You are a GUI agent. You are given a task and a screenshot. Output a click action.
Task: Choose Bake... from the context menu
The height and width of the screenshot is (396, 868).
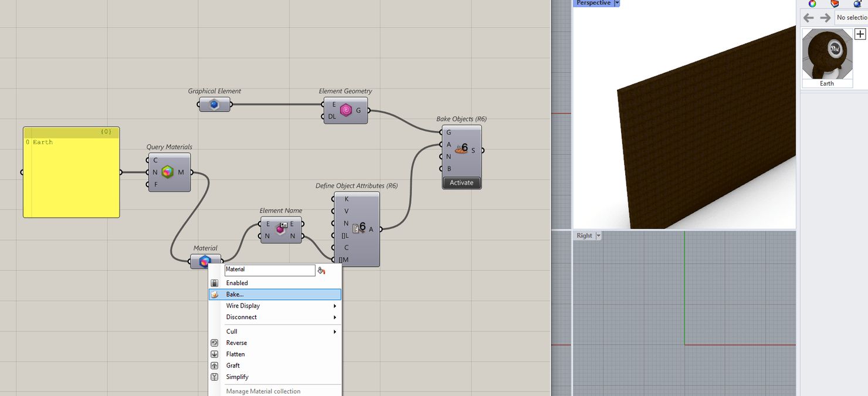point(235,295)
